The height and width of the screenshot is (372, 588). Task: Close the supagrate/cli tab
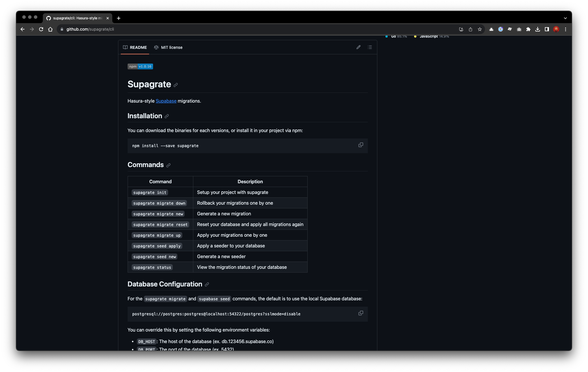[x=108, y=18]
